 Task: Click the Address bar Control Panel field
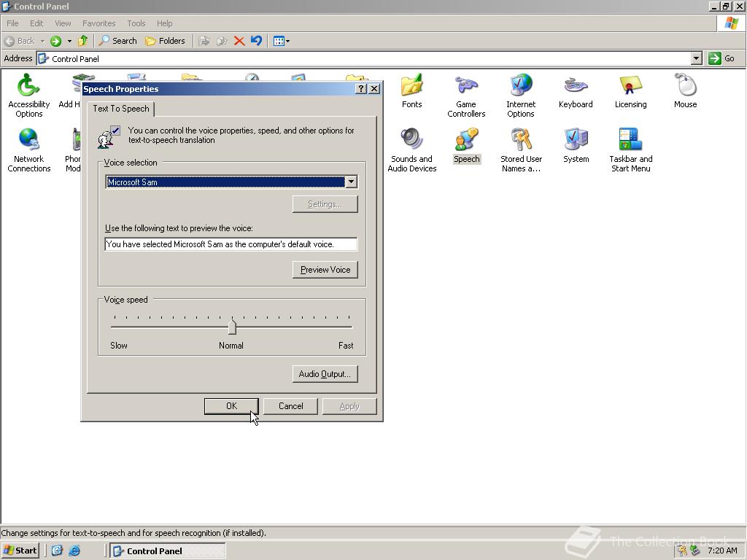(x=364, y=58)
